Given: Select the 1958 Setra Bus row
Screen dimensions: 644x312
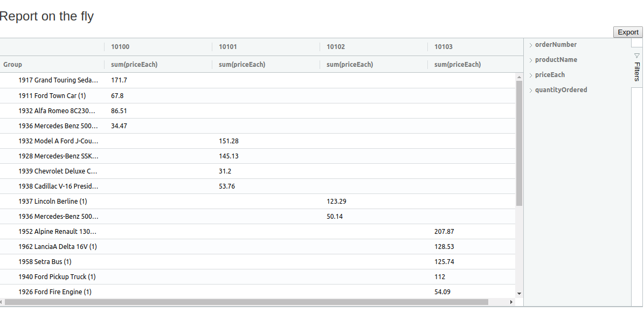Looking at the screenshot, I should [x=258, y=262].
